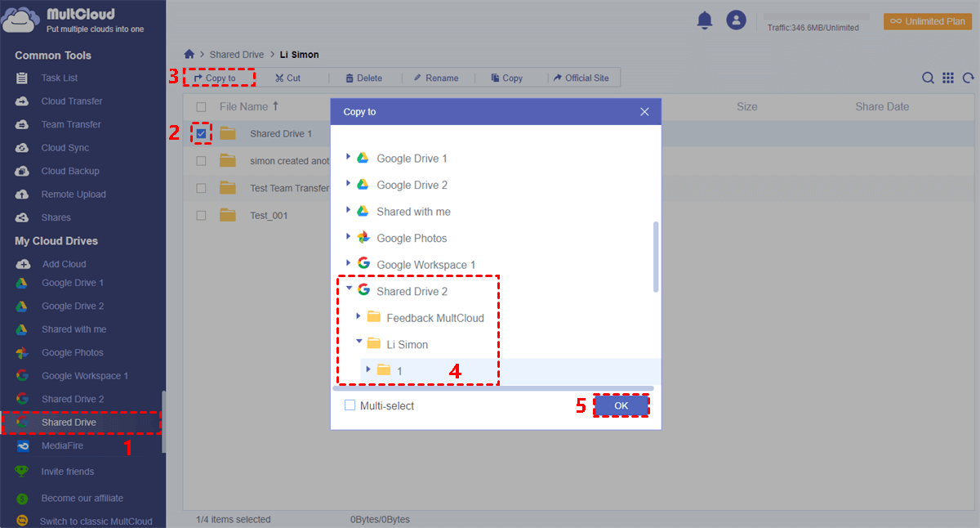Expand folder 1 arrow in dialog
980x528 pixels.
[x=368, y=369]
